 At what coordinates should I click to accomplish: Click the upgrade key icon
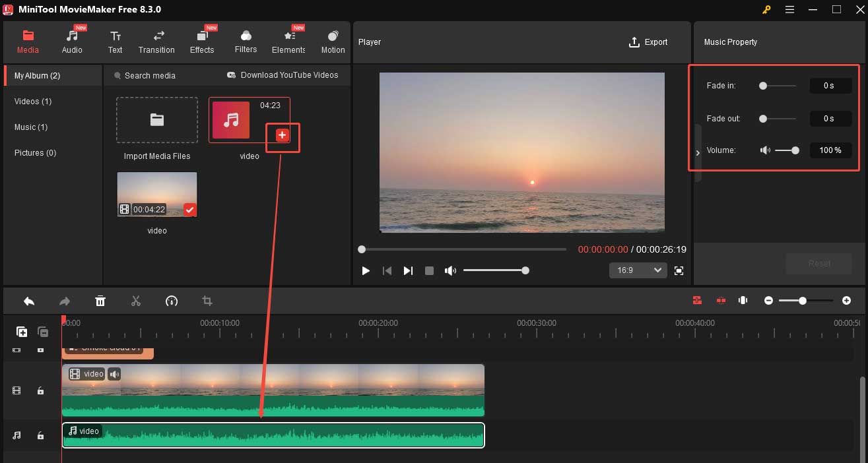click(x=766, y=9)
